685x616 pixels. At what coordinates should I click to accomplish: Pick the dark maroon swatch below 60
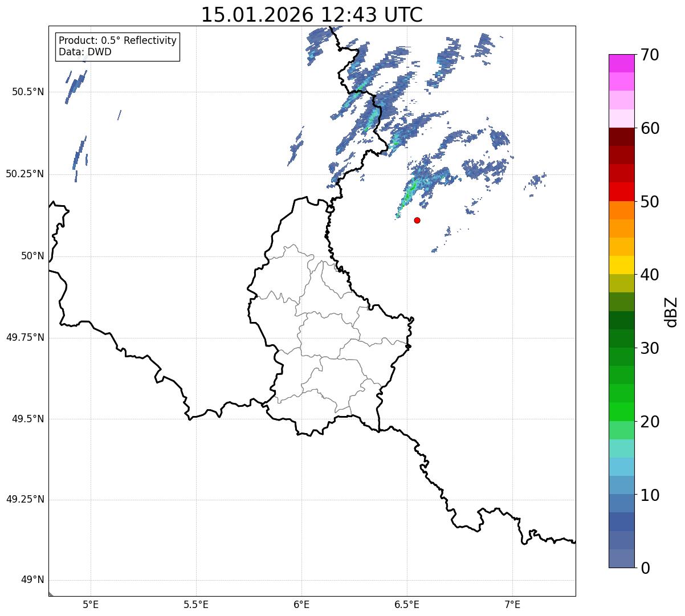pyautogui.click(x=621, y=137)
